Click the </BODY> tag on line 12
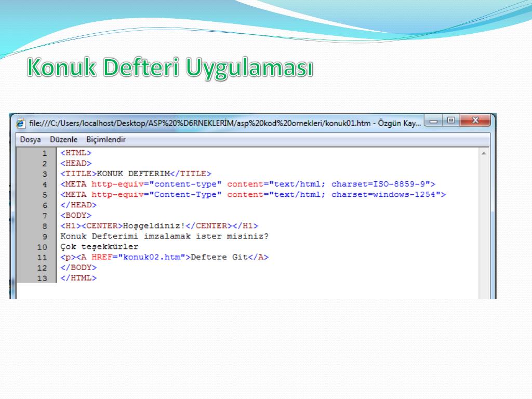 click(78, 268)
